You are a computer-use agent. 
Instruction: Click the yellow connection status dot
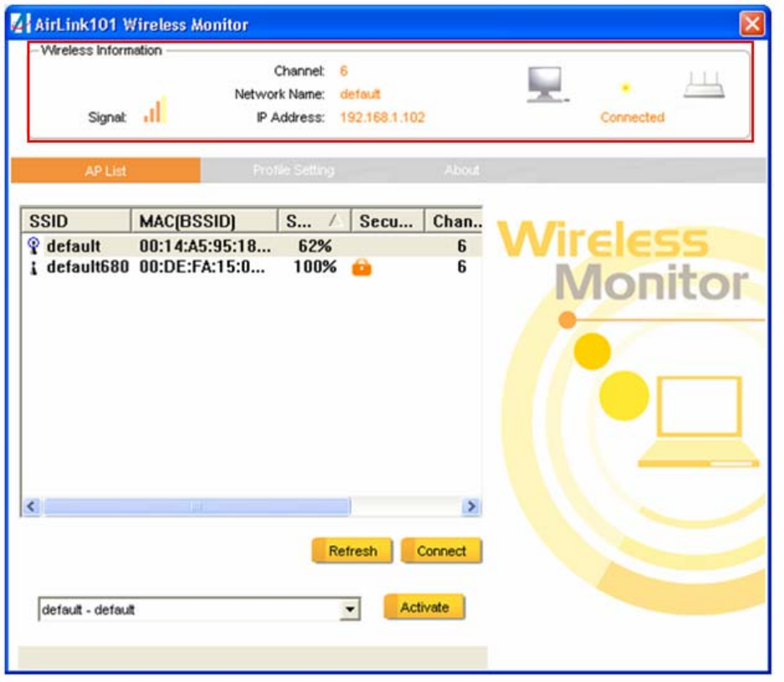(625, 89)
